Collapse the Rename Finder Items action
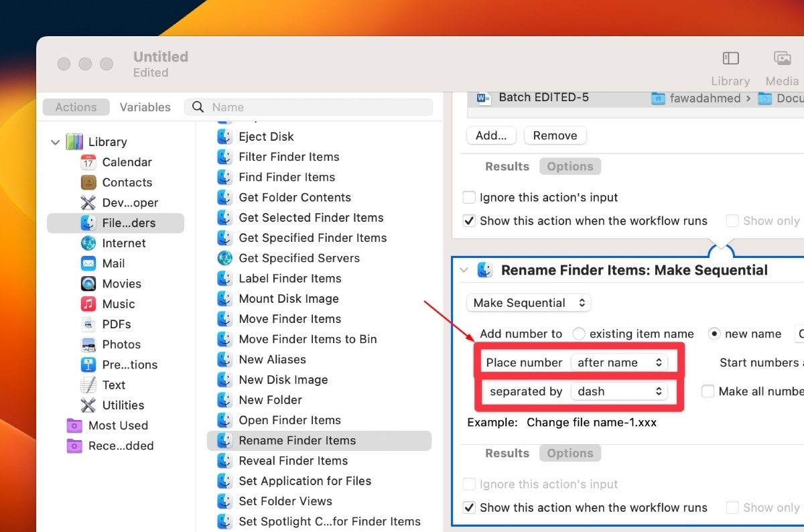804x532 pixels. click(x=464, y=270)
